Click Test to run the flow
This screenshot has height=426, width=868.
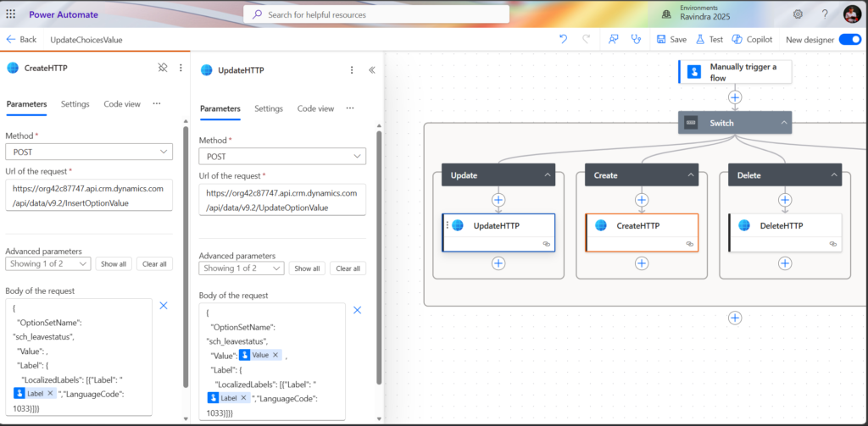pyautogui.click(x=709, y=39)
